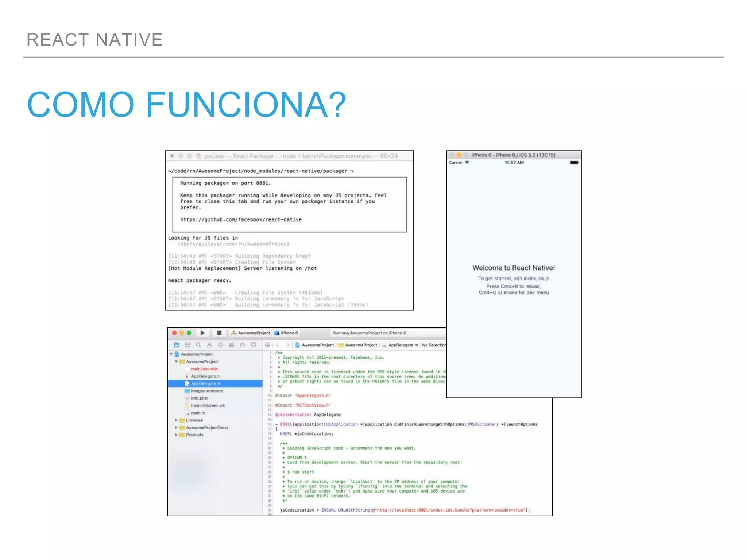Collapse the root AwesomeProject project node
747x560 pixels.
tap(171, 354)
